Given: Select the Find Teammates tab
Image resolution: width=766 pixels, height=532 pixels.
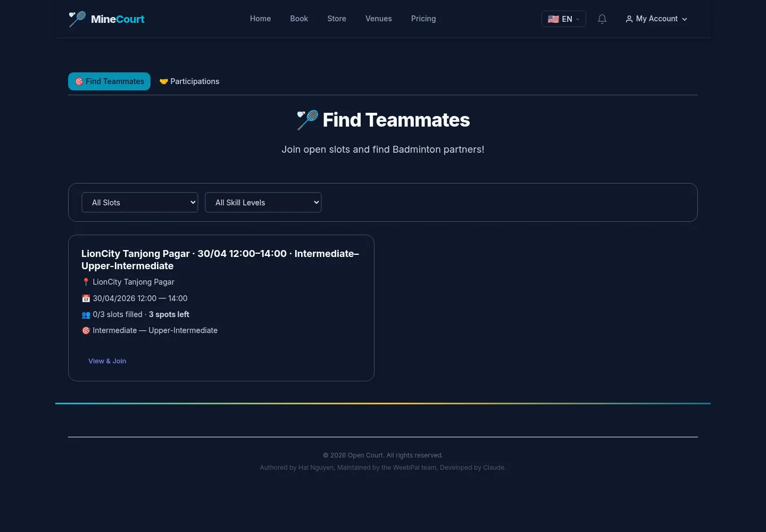Looking at the screenshot, I should coord(110,81).
